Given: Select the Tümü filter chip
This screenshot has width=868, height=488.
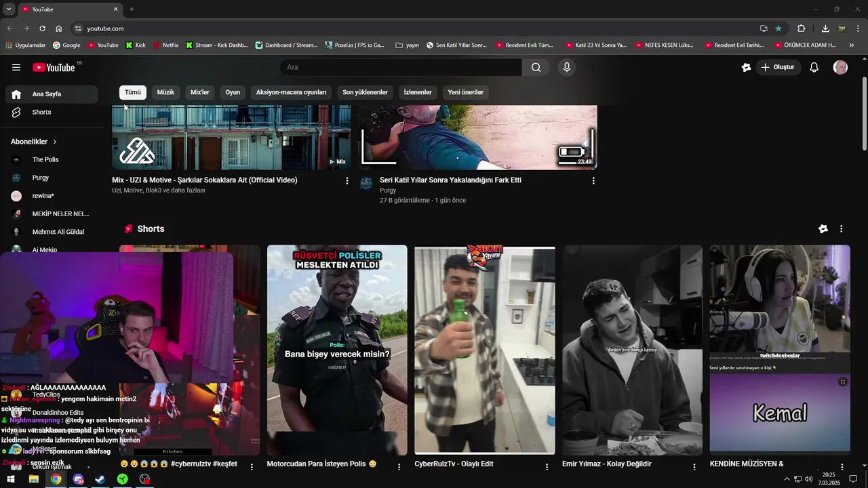Looking at the screenshot, I should 133,92.
